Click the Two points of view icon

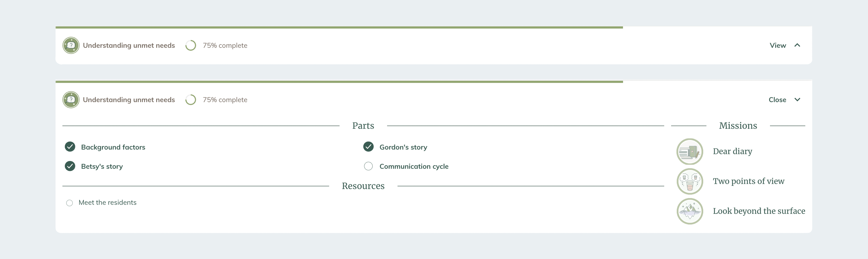point(689,181)
